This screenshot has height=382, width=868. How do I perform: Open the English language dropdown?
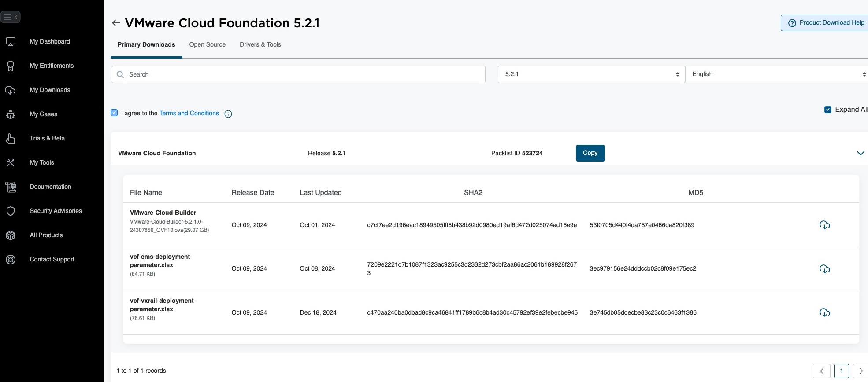[776, 74]
